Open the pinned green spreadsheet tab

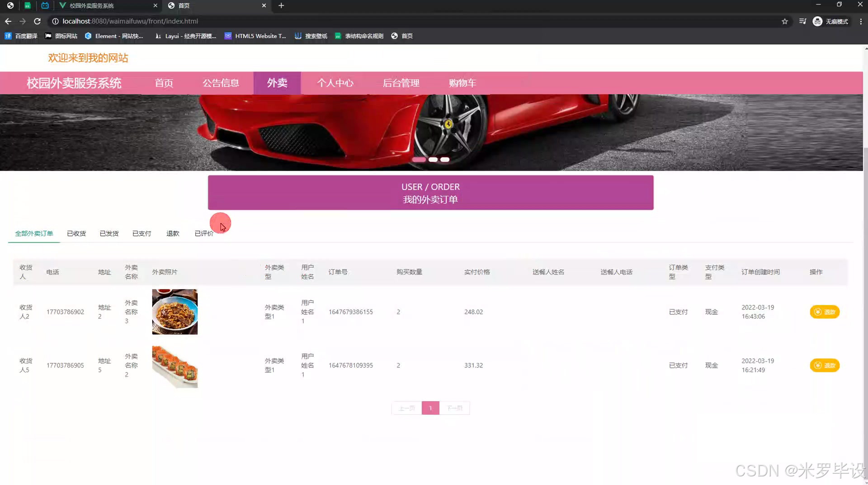28,5
